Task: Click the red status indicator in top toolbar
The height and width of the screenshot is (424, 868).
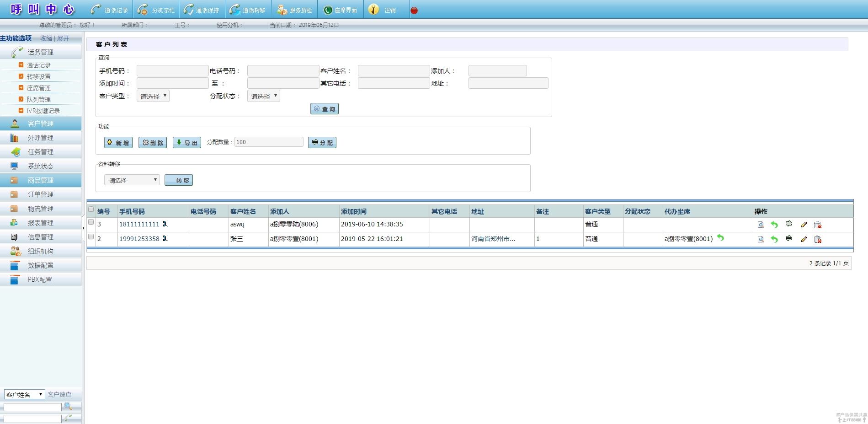Action: [414, 11]
